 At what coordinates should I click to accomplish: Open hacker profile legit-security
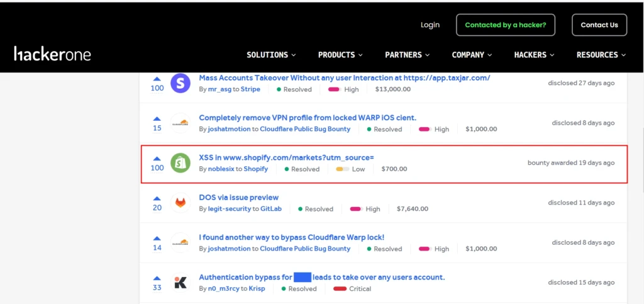(x=229, y=209)
